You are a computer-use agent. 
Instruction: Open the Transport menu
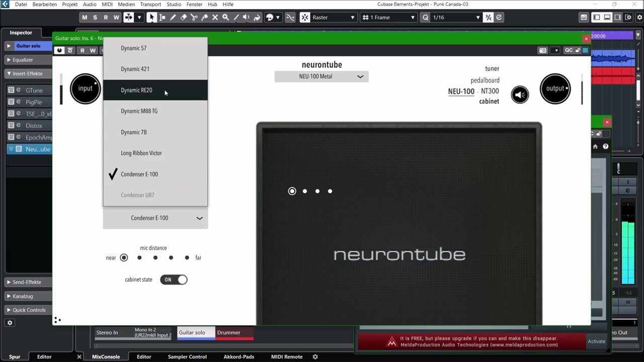150,4
